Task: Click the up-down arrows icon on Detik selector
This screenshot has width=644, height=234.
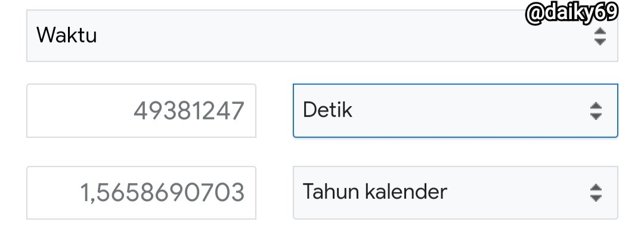Action: click(x=596, y=110)
